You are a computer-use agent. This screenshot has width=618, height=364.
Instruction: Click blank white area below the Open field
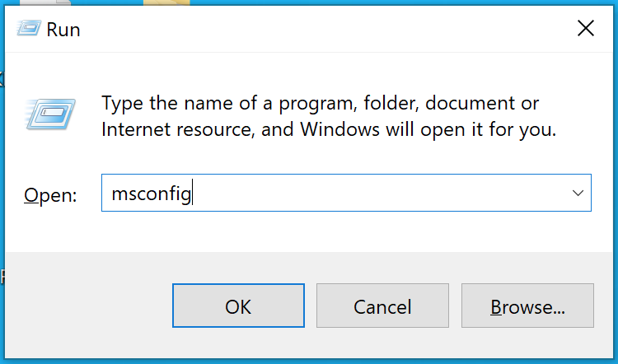[346, 231]
